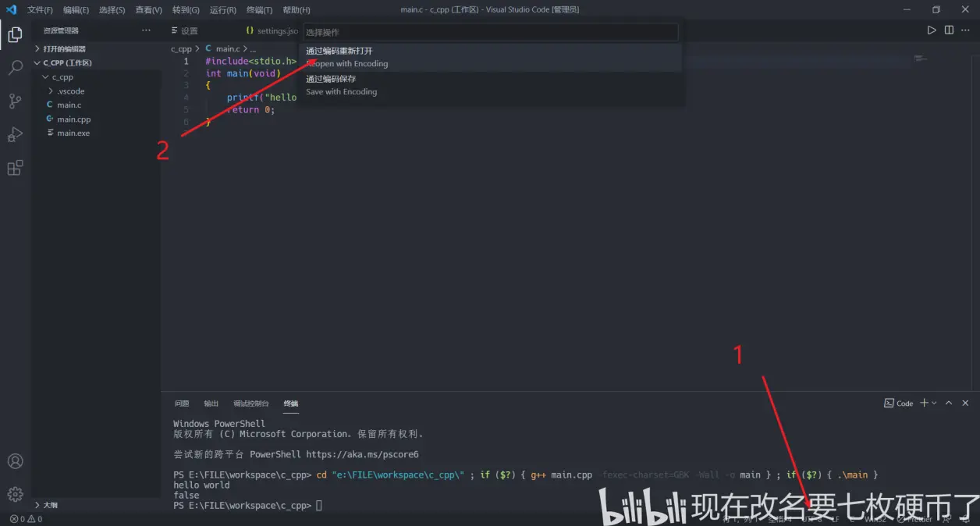Click the 选择操作 input field

tap(490, 32)
